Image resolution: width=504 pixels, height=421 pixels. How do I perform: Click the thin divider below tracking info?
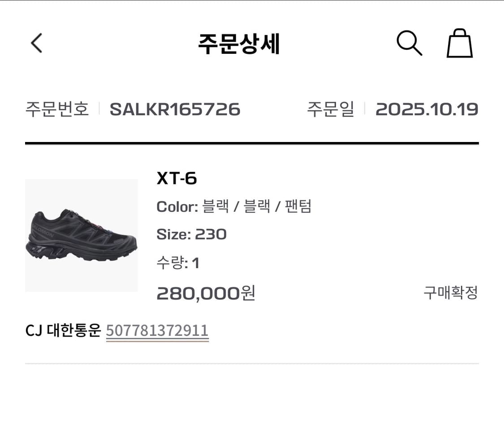252,364
